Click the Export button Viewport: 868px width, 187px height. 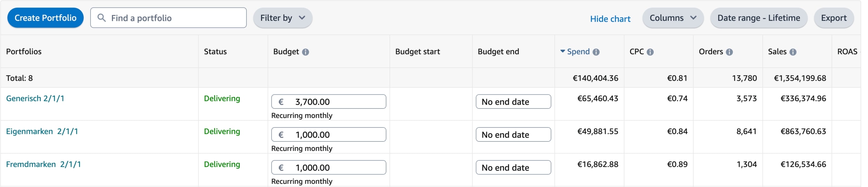click(x=834, y=18)
